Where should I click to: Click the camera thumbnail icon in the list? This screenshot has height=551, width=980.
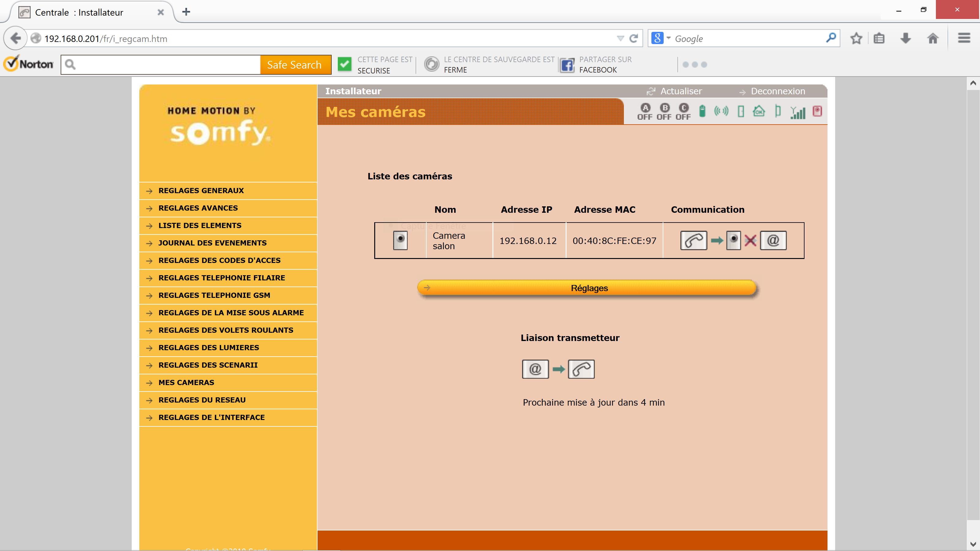click(400, 240)
